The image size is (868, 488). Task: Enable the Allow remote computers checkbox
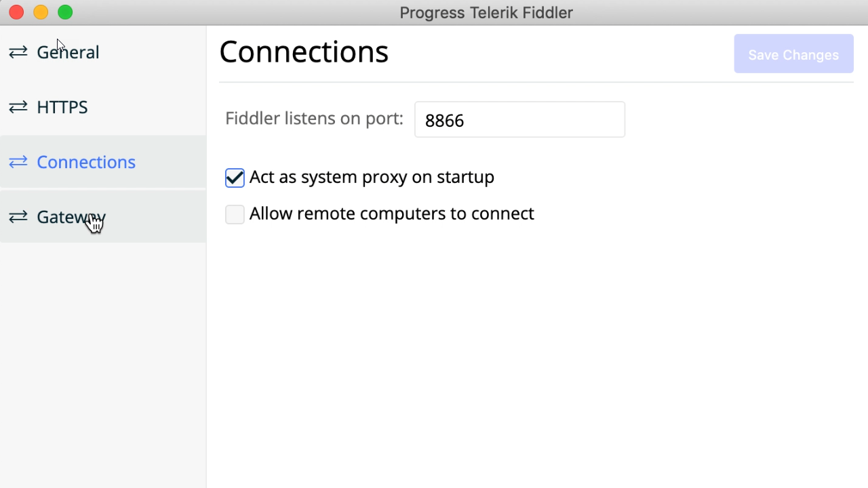pos(235,214)
